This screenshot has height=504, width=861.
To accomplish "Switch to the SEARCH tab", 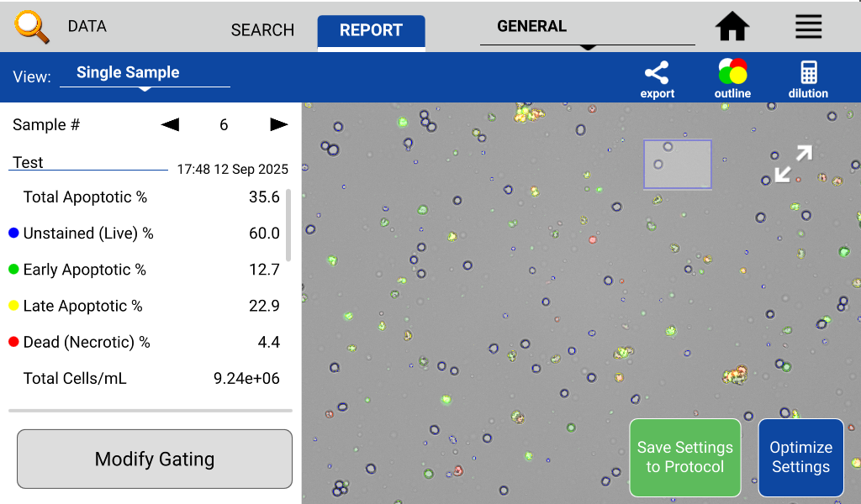I will pyautogui.click(x=262, y=30).
